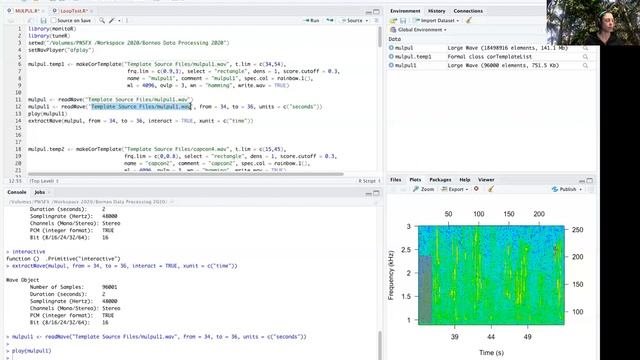
Task: Save the current script with the disk icon
Action: [x=43, y=20]
